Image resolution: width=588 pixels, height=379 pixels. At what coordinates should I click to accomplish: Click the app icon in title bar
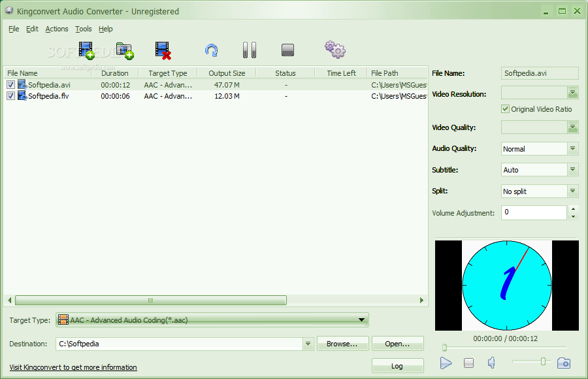click(x=9, y=11)
